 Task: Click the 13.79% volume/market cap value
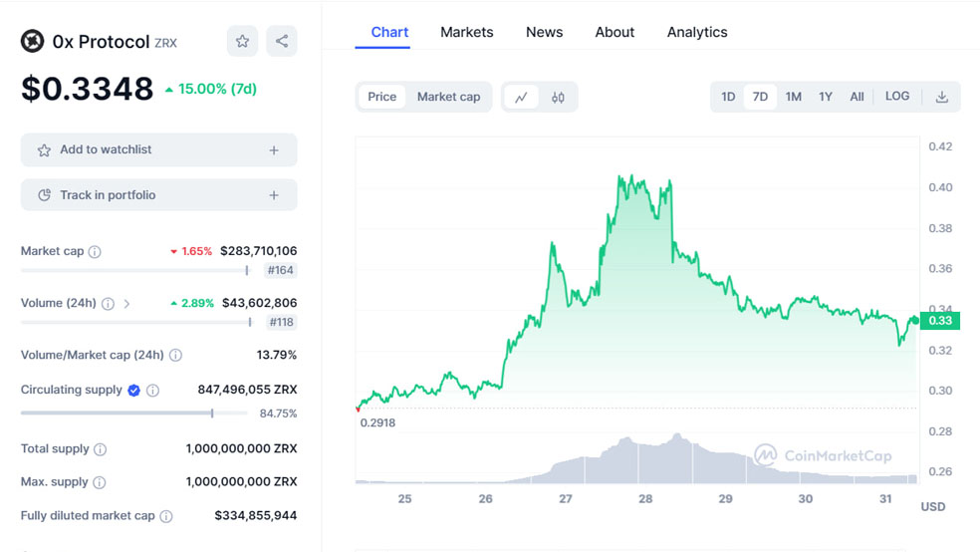[276, 355]
